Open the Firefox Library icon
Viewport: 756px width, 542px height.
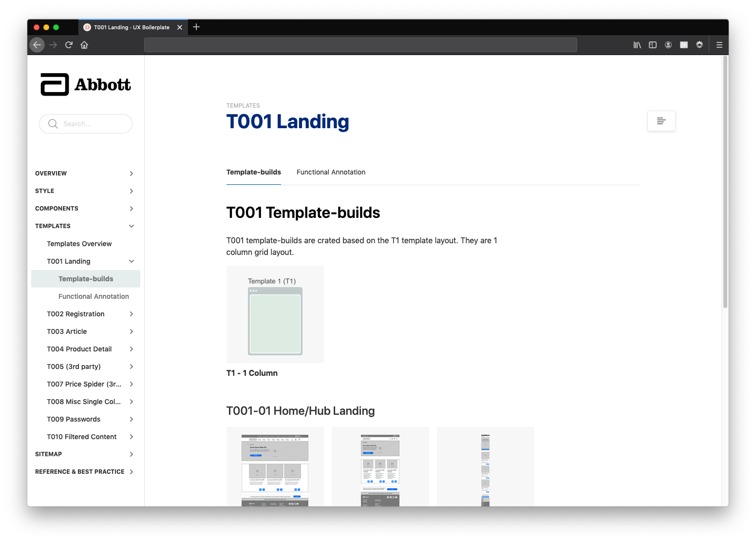pyautogui.click(x=637, y=45)
